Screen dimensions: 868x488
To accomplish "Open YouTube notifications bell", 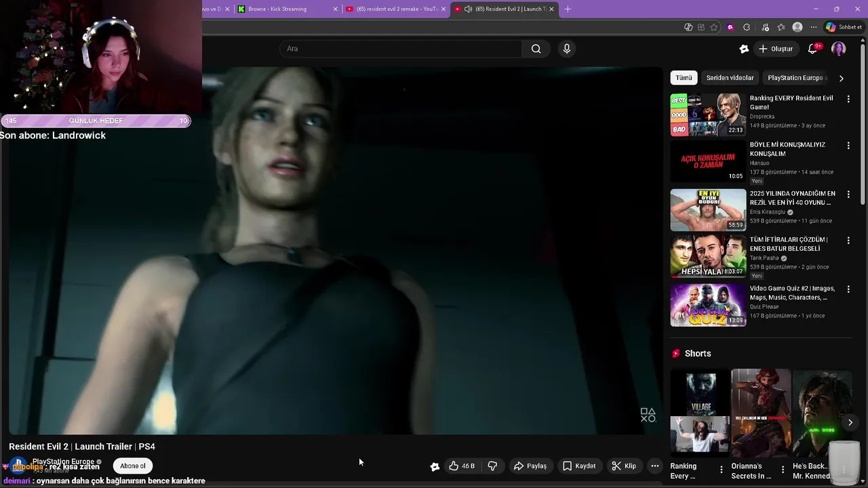I will pyautogui.click(x=812, y=49).
